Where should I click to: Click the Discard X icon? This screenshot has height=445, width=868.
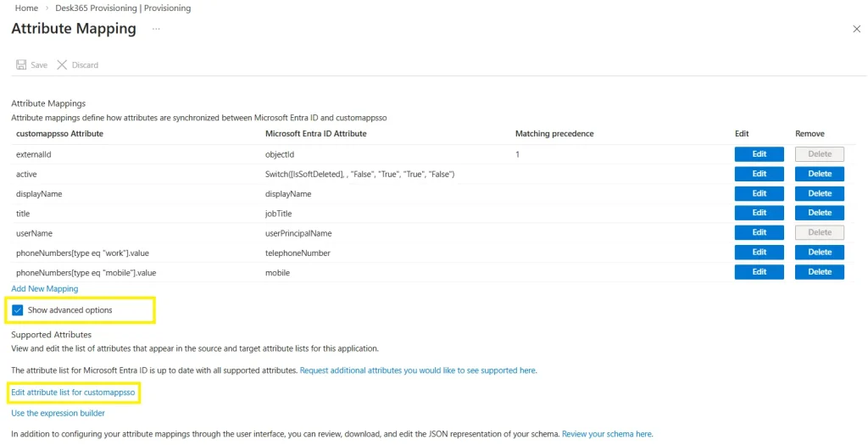[62, 64]
